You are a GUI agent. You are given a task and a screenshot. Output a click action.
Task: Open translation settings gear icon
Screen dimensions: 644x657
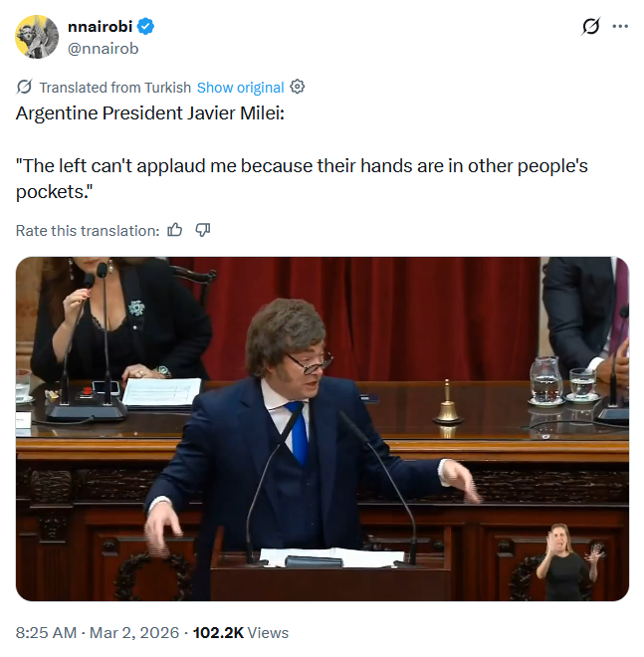tap(298, 88)
